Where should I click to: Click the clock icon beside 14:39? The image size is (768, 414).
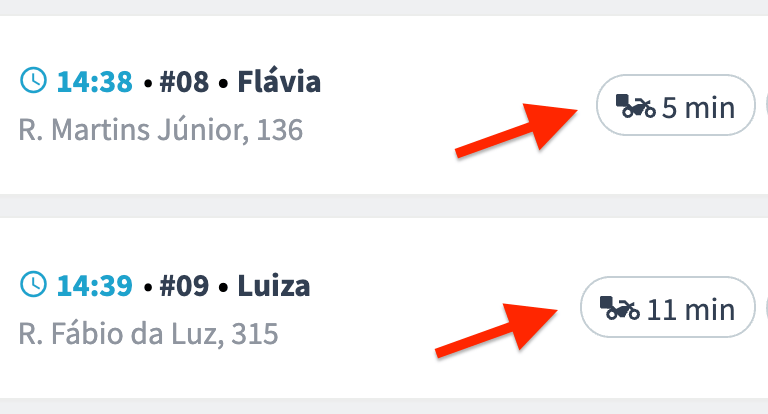(x=33, y=284)
